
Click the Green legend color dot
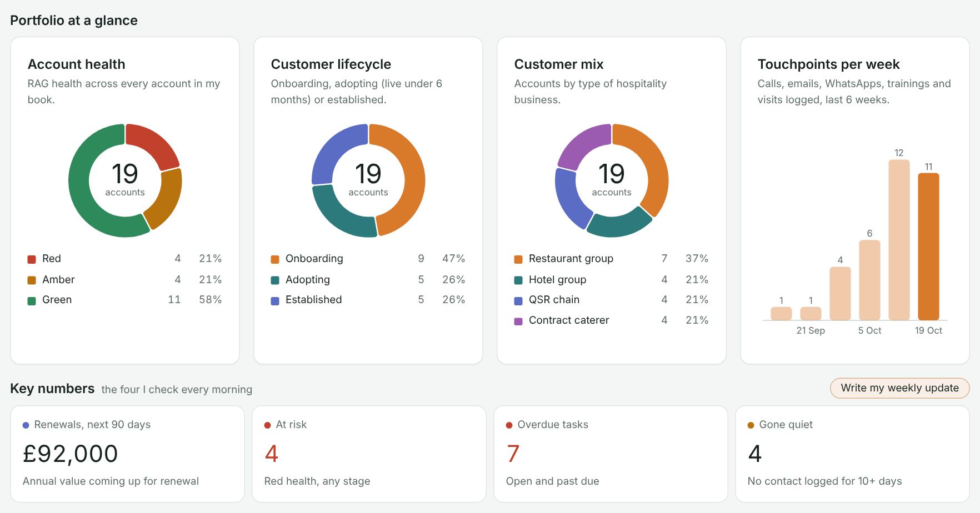coord(32,301)
